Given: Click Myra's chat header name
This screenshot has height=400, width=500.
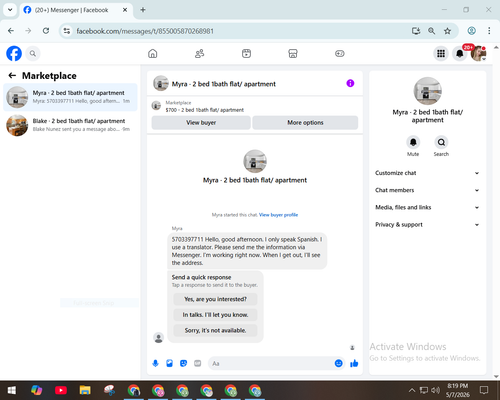Looking at the screenshot, I should pyautogui.click(x=224, y=84).
